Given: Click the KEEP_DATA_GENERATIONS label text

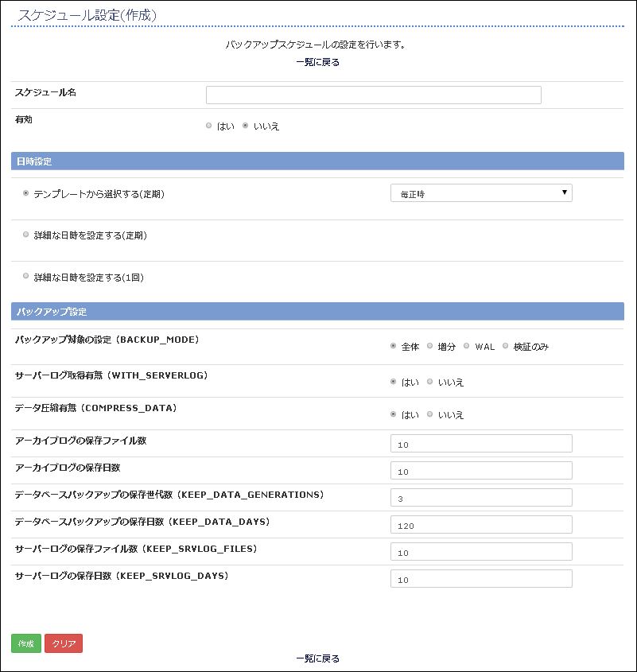Looking at the screenshot, I should [x=169, y=495].
